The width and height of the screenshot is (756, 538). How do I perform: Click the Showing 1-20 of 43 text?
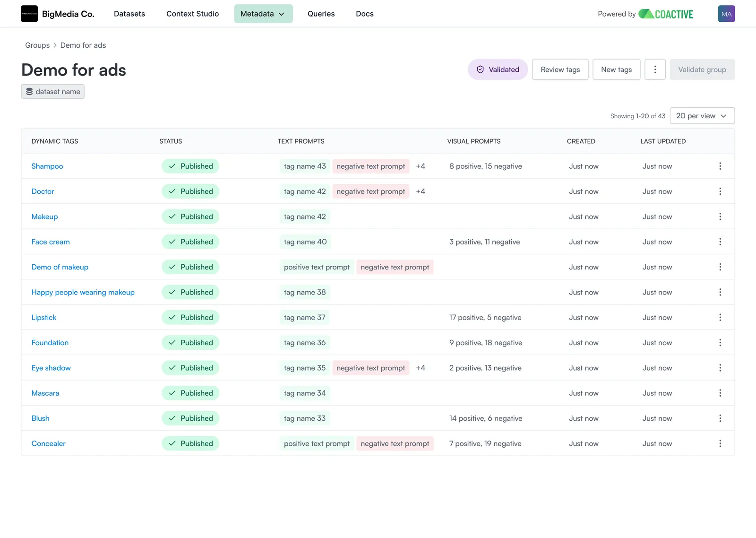(x=638, y=116)
